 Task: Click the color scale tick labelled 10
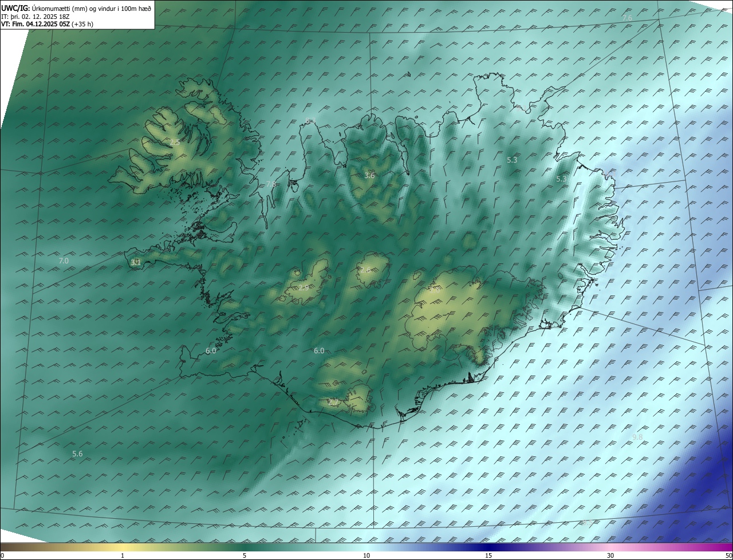pyautogui.click(x=366, y=556)
